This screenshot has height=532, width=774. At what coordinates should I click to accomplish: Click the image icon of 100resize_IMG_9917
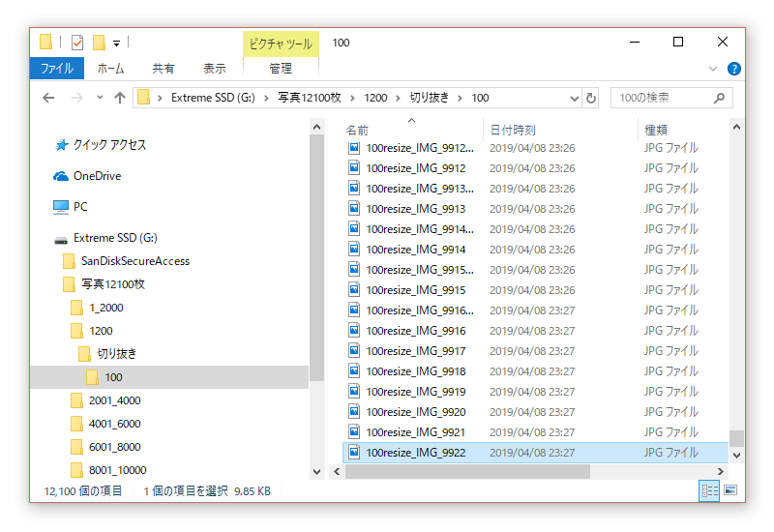pos(354,350)
